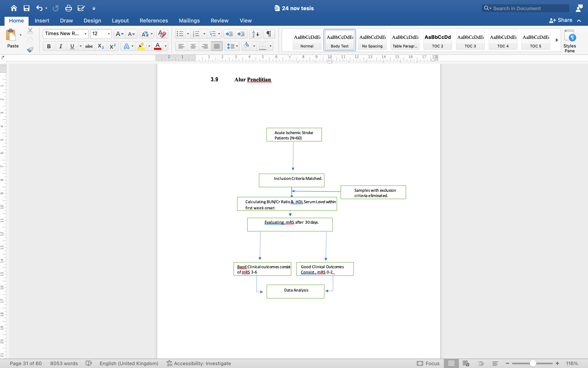The width and height of the screenshot is (588, 368).
Task: Toggle strikethrough formatting
Action: (89, 46)
